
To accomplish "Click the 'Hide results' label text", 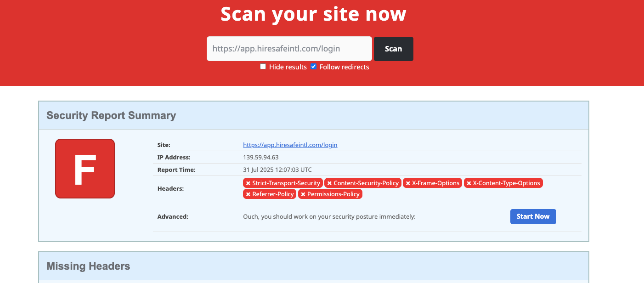I will tap(288, 67).
